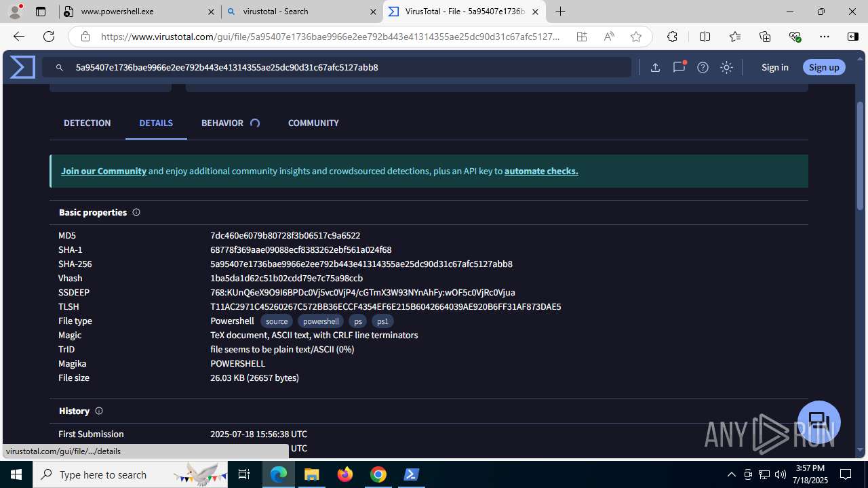Add page to favorites star icon
This screenshot has width=868, height=488.
[636, 37]
